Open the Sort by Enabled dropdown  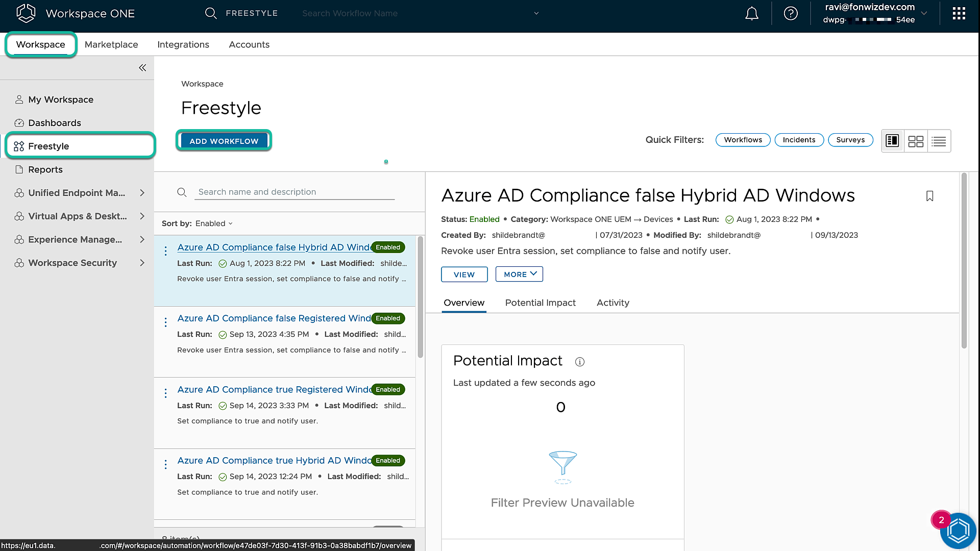[x=213, y=223]
